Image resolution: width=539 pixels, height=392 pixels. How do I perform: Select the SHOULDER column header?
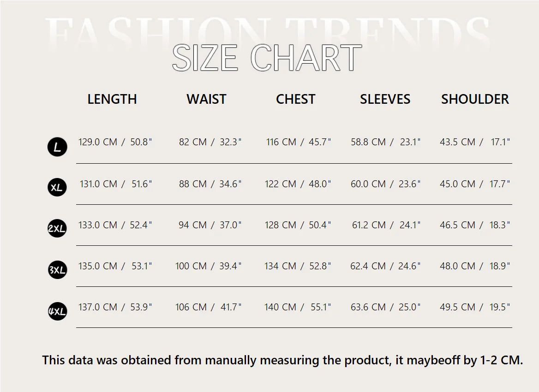tap(475, 99)
